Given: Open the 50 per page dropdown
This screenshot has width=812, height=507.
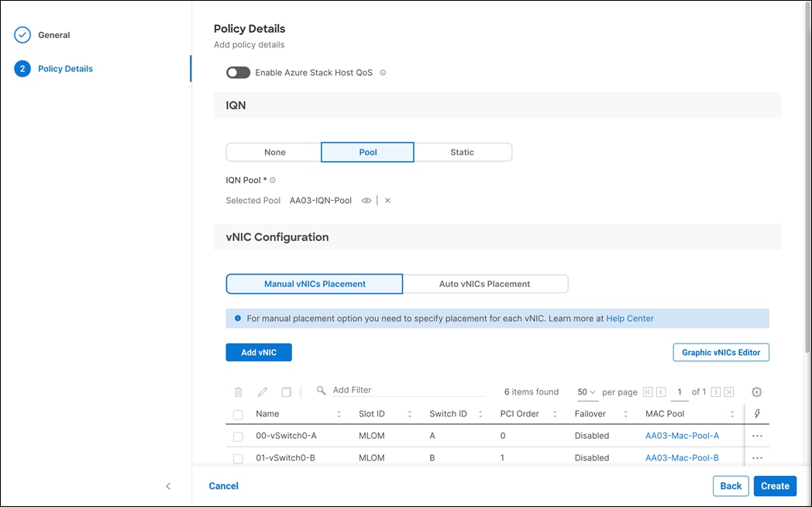Looking at the screenshot, I should [587, 391].
